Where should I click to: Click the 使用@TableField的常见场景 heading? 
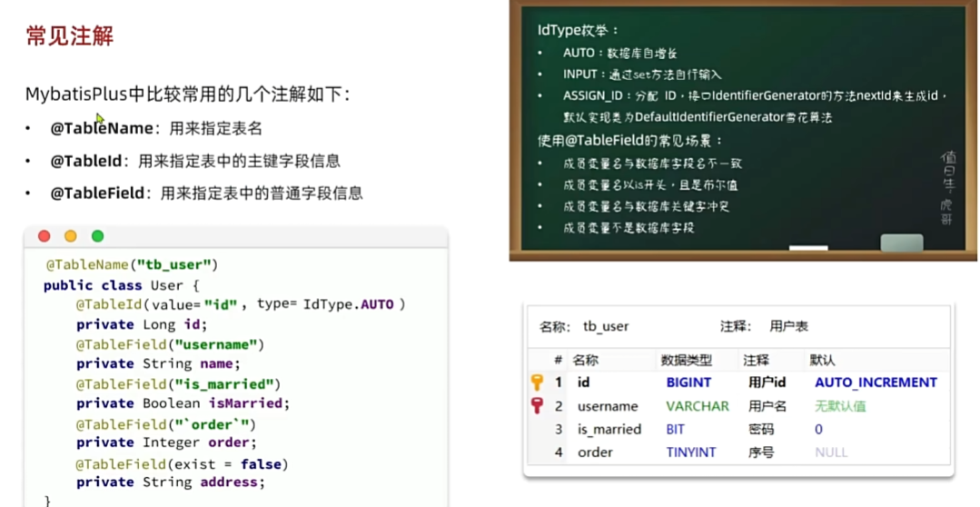(630, 141)
